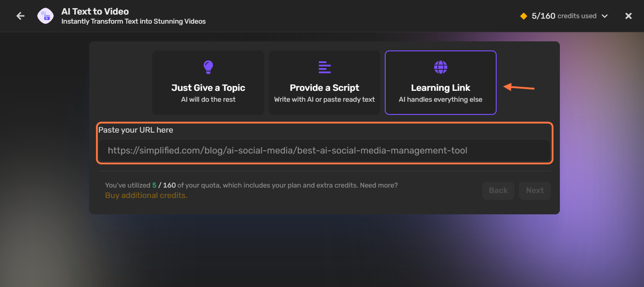Click the orange diamond credits icon

(x=523, y=16)
